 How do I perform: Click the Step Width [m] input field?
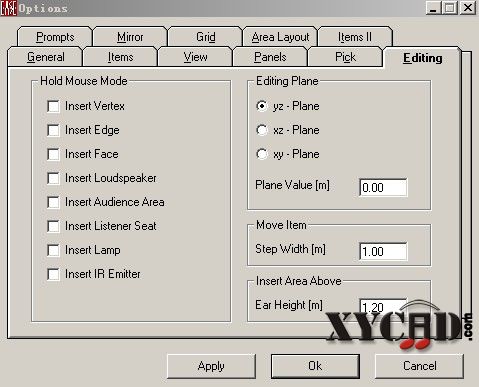[383, 251]
